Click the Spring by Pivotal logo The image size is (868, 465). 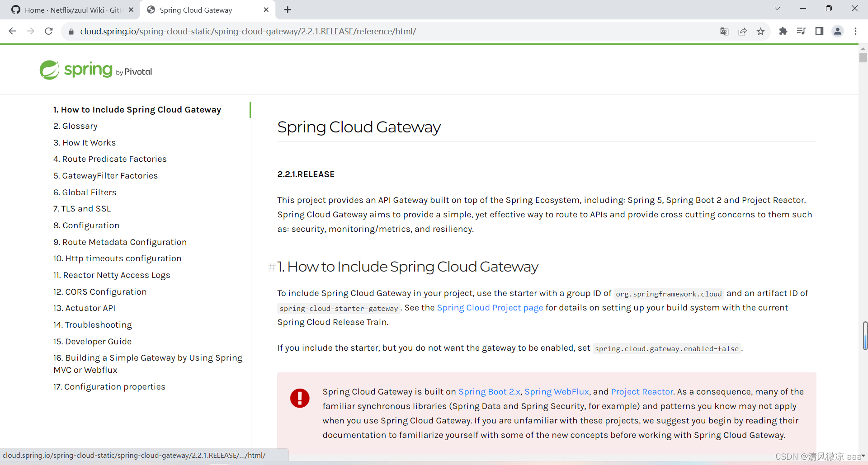tap(96, 70)
